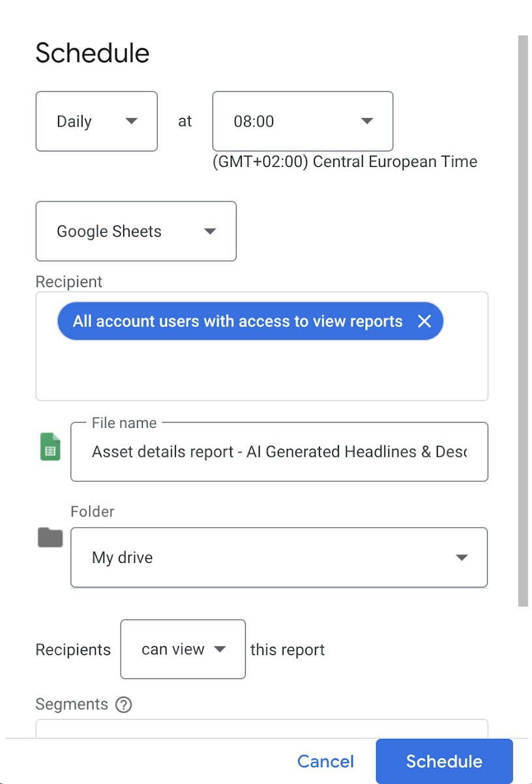Screen dimensions: 532x784
Task: Focus the File name text field
Action: coord(278,452)
